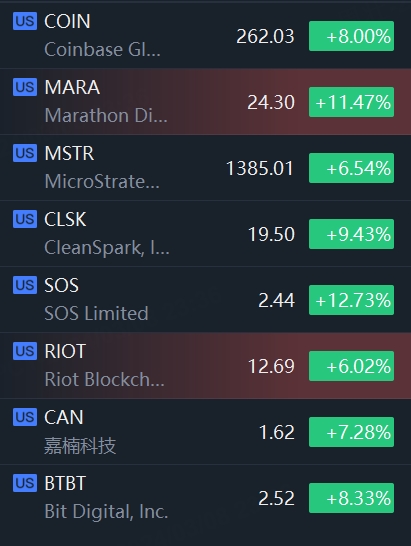Toggle the +8.00% change badge for COIN
This screenshot has width=411, height=546.
[x=351, y=36]
